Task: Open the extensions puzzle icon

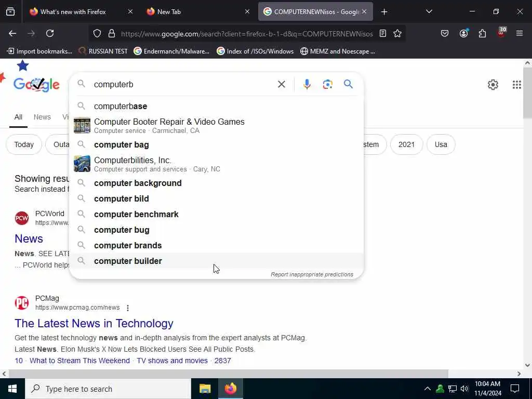Action: (x=482, y=33)
